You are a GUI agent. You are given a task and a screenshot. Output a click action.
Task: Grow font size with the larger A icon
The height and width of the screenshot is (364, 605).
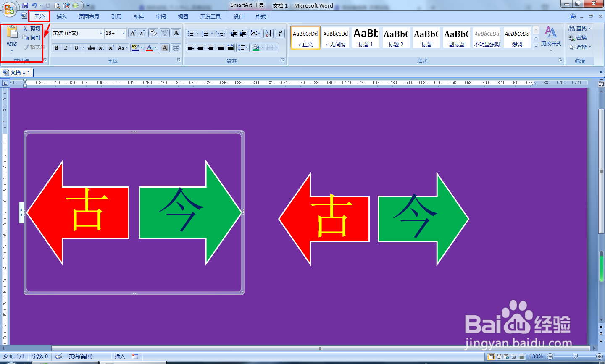[x=133, y=33]
